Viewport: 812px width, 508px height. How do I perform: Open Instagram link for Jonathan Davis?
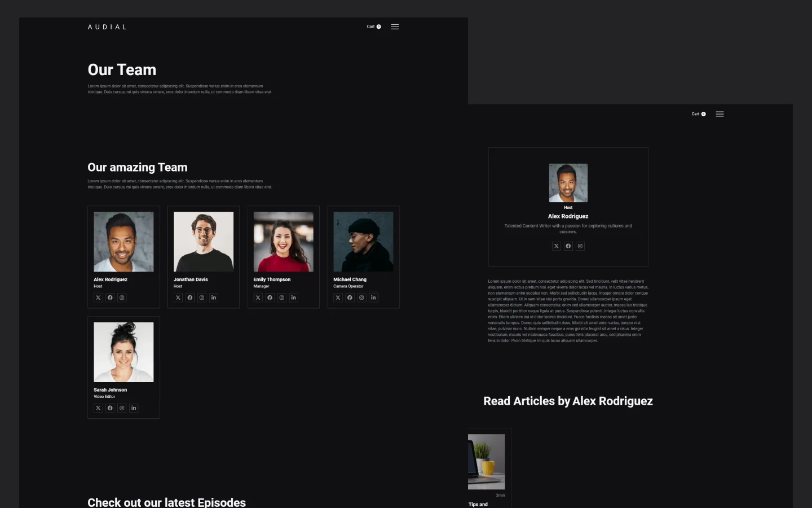point(202,297)
